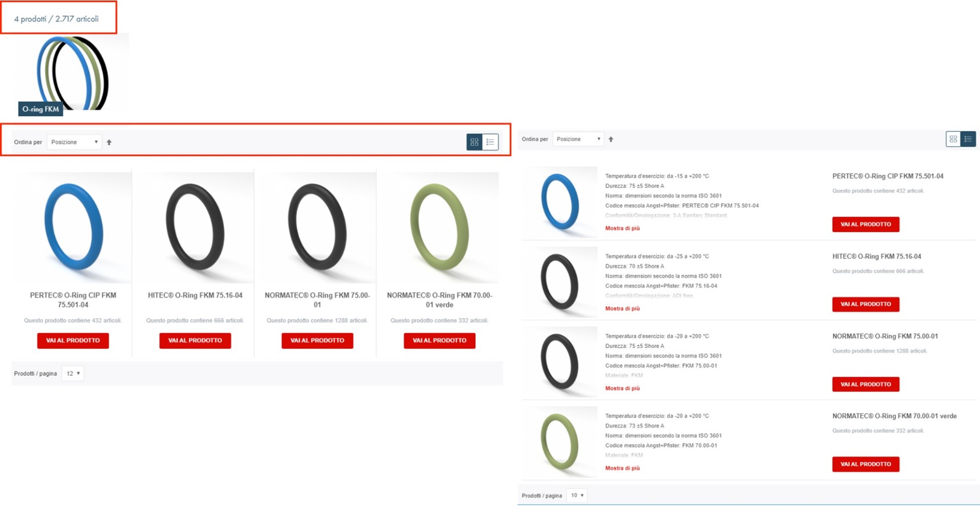Switch to list view in left panel
The height and width of the screenshot is (506, 980).
click(490, 142)
